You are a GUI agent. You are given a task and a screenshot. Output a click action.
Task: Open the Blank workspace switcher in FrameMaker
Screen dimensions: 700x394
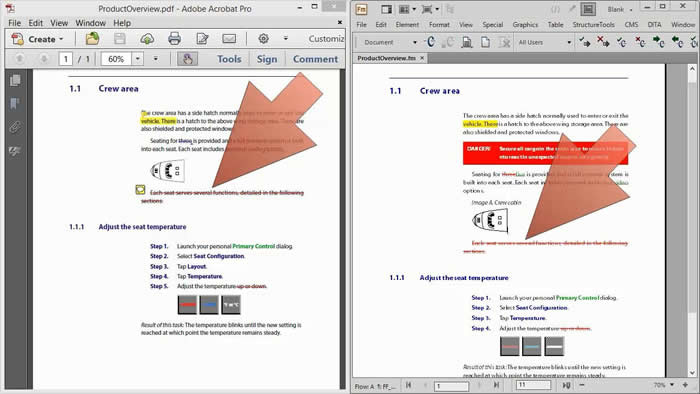(620, 9)
